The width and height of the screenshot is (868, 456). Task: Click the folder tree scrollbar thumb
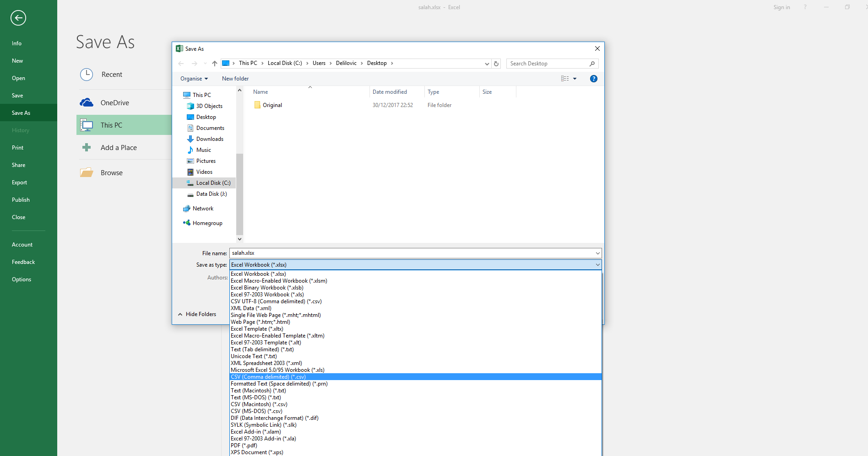pyautogui.click(x=239, y=194)
